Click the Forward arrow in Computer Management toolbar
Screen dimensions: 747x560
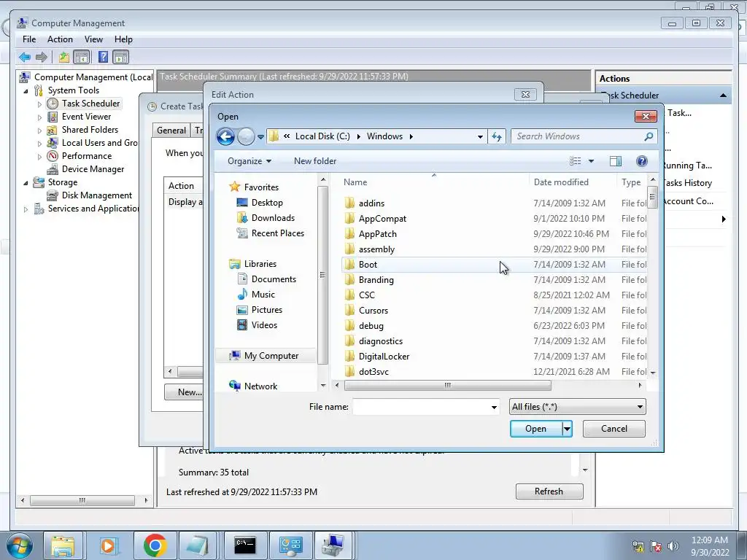(x=42, y=58)
